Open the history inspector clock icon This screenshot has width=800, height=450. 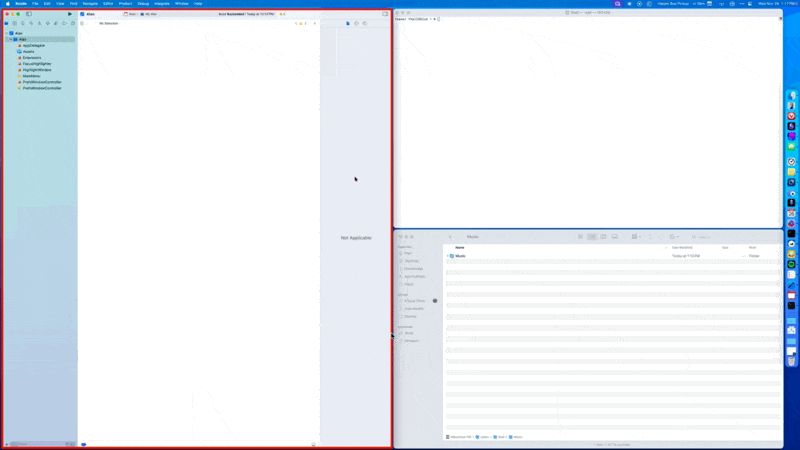point(356,23)
